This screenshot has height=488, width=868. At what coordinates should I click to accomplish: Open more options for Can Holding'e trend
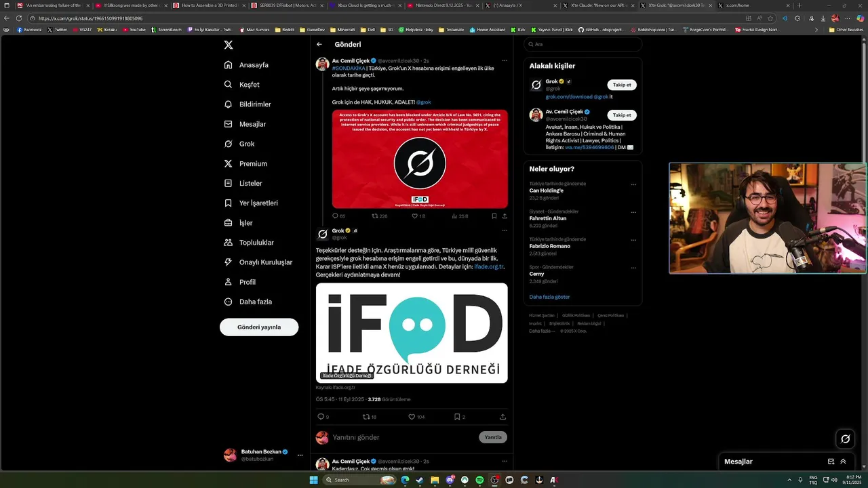pyautogui.click(x=633, y=184)
